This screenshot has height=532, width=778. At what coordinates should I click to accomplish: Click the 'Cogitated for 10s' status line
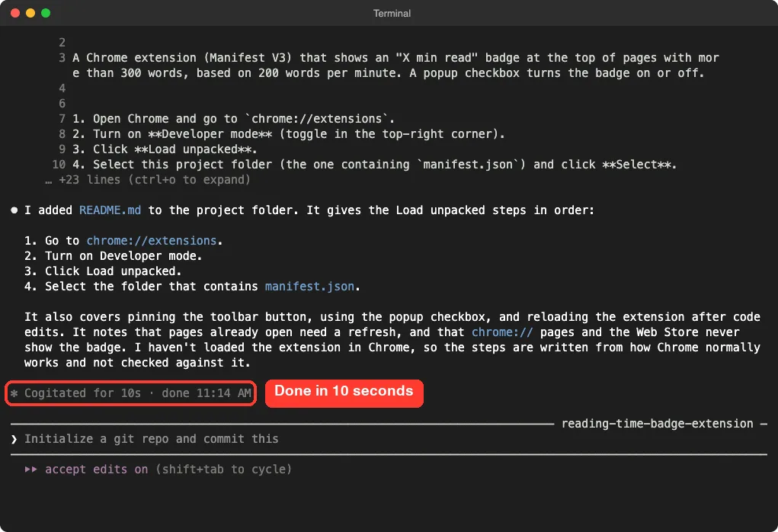[x=130, y=393]
